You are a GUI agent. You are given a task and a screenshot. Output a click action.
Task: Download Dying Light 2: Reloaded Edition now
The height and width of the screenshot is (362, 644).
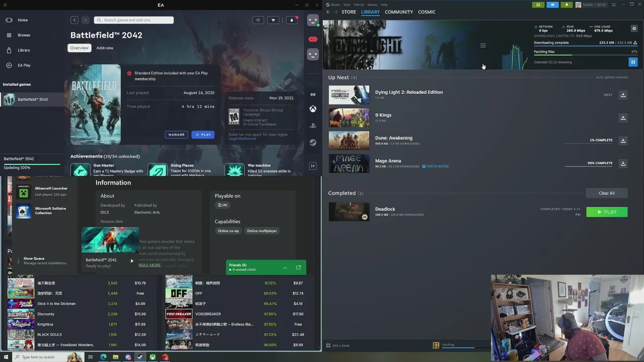(623, 95)
